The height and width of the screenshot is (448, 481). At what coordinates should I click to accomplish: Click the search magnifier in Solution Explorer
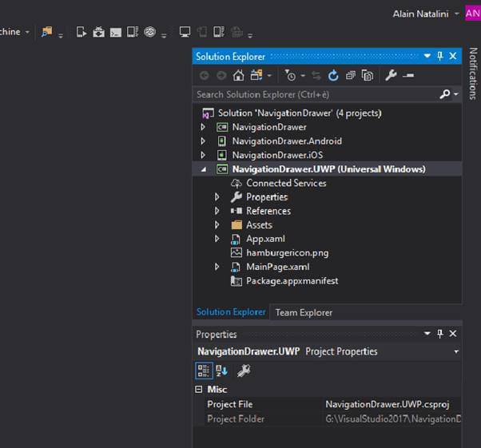pyautogui.click(x=445, y=93)
